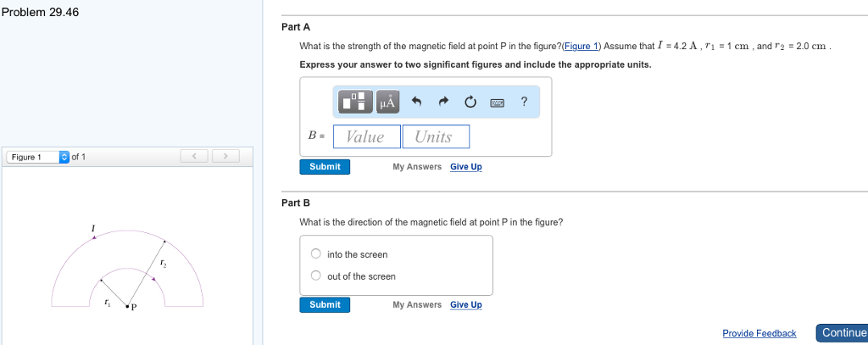Click the 'Part B' heading

tap(296, 203)
